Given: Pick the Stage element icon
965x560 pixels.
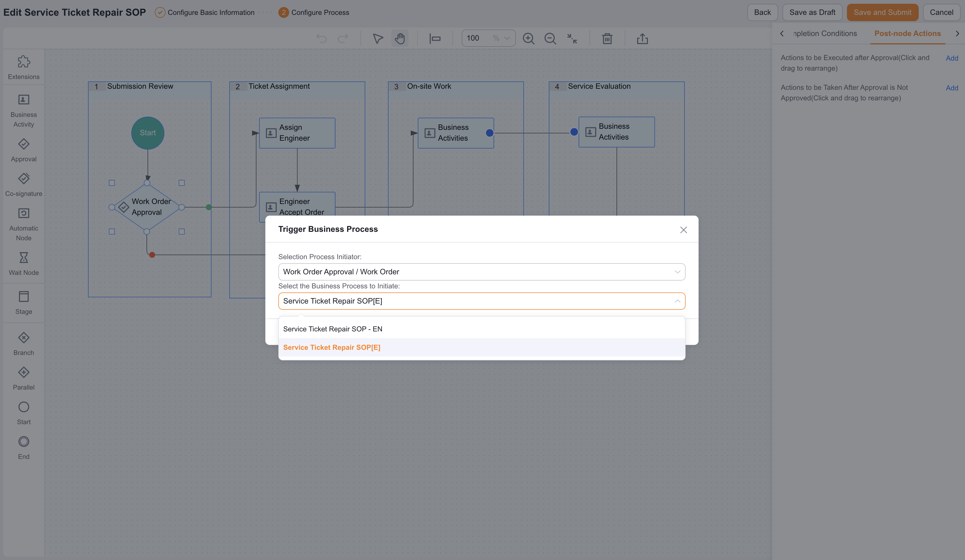Looking at the screenshot, I should (x=24, y=297).
